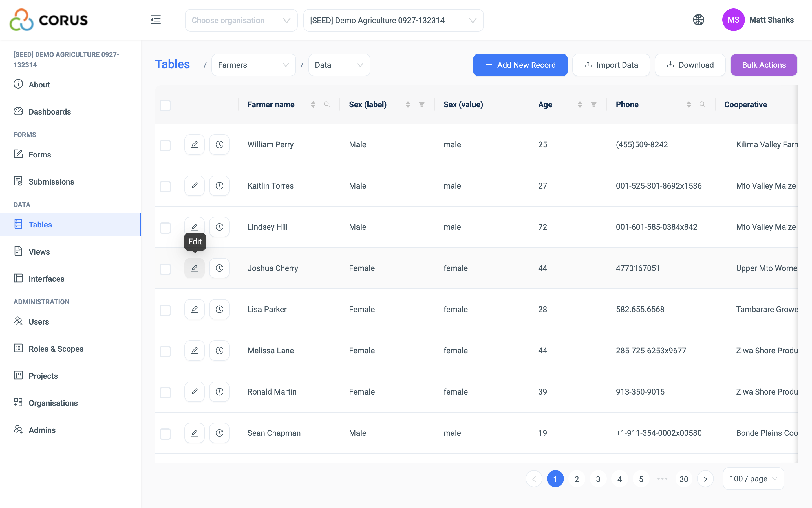Collapse the sidebar menu icon
Screen dimensions: 812x508
coord(155,20)
